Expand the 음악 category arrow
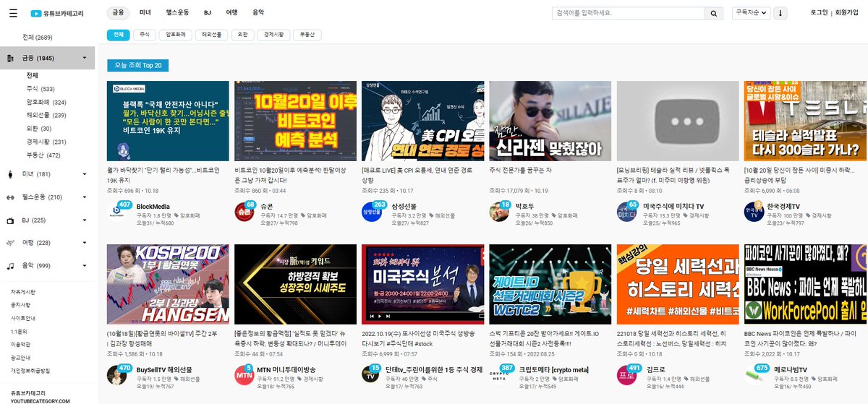The width and height of the screenshot is (868, 404). click(x=85, y=266)
